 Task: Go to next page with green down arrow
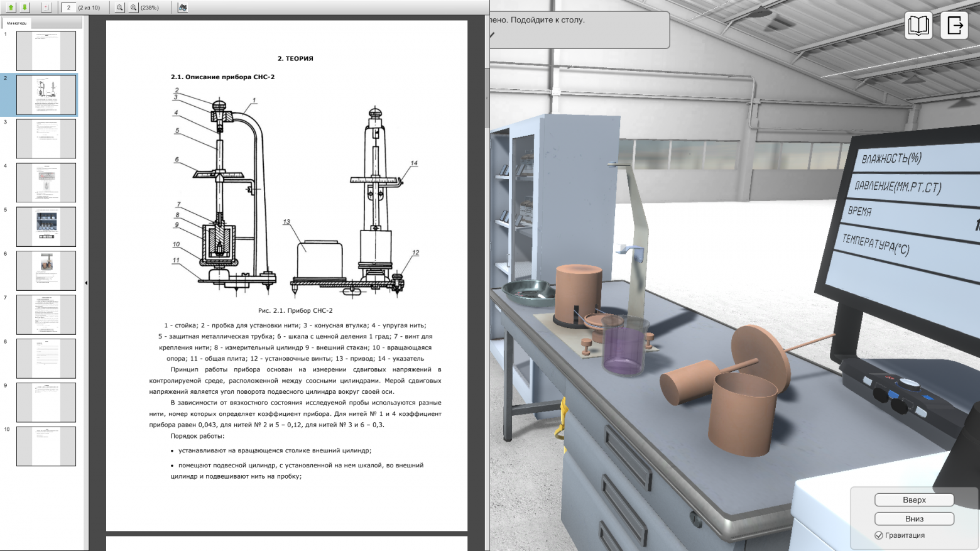coord(24,8)
